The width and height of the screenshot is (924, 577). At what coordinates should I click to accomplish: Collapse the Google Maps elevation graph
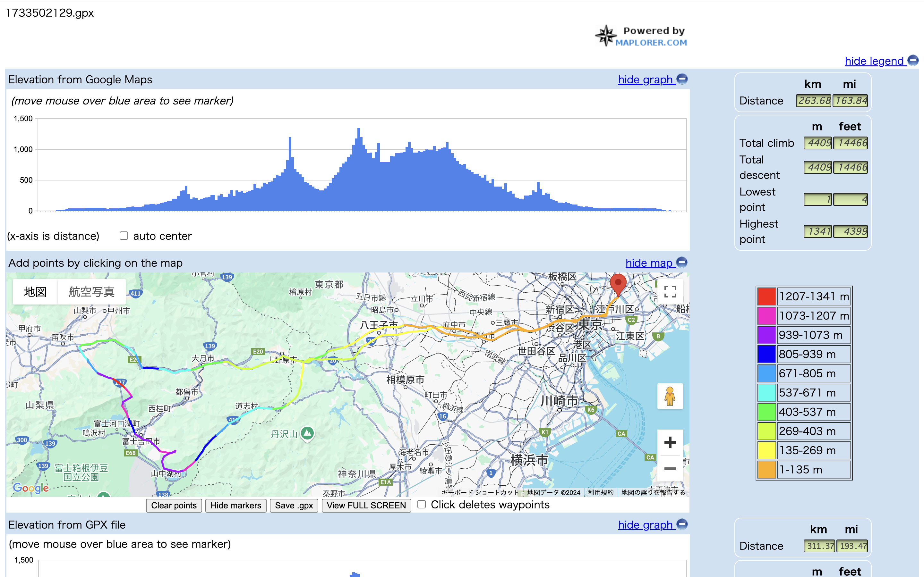point(645,79)
